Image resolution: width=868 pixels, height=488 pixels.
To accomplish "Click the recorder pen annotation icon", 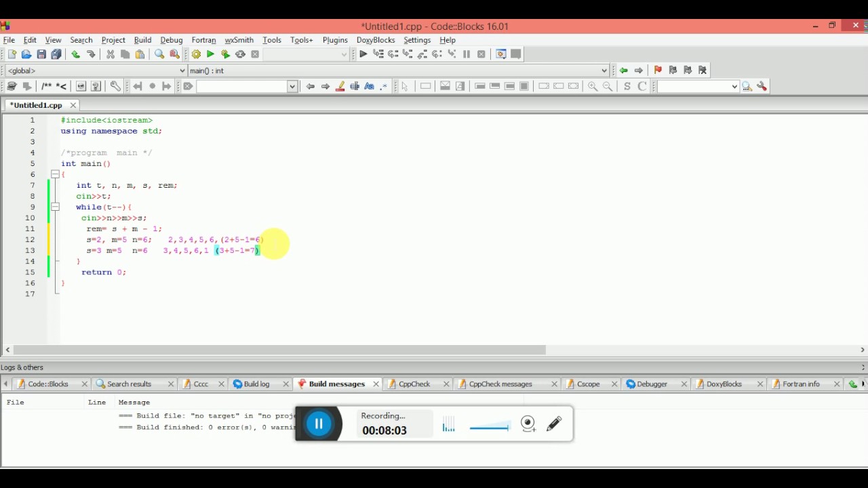I will tap(554, 424).
